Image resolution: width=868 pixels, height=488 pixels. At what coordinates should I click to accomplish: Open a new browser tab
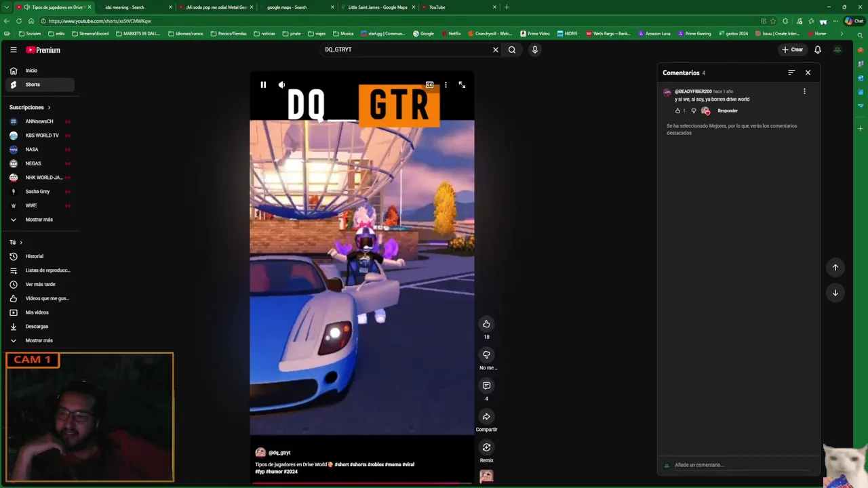[507, 7]
